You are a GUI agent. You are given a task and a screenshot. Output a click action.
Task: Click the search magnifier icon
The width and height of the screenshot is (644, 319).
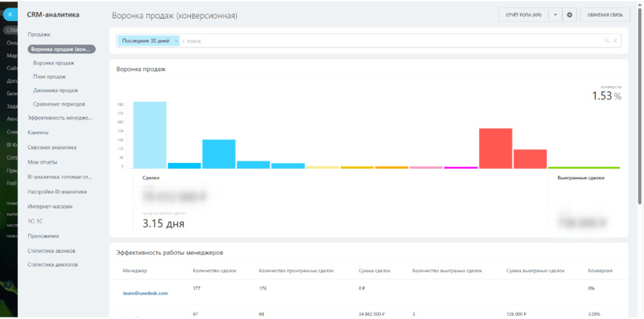(x=606, y=41)
